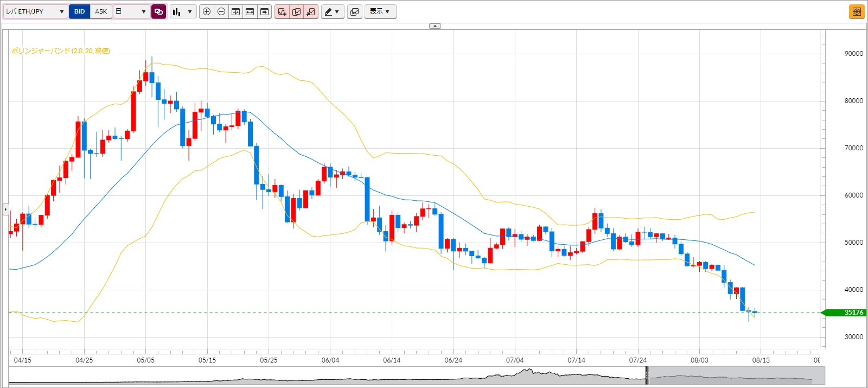Collapse the toolbar using top center arrow
Image resolution: width=868 pixels, height=388 pixels.
coord(435,26)
